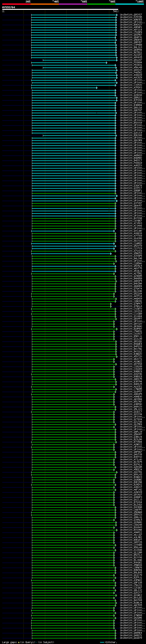Click the label UniRef100_Q5X5L5

coord(131,266)
